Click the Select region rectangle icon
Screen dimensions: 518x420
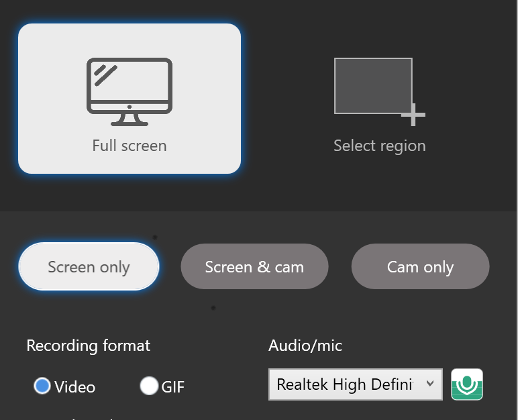pos(373,86)
